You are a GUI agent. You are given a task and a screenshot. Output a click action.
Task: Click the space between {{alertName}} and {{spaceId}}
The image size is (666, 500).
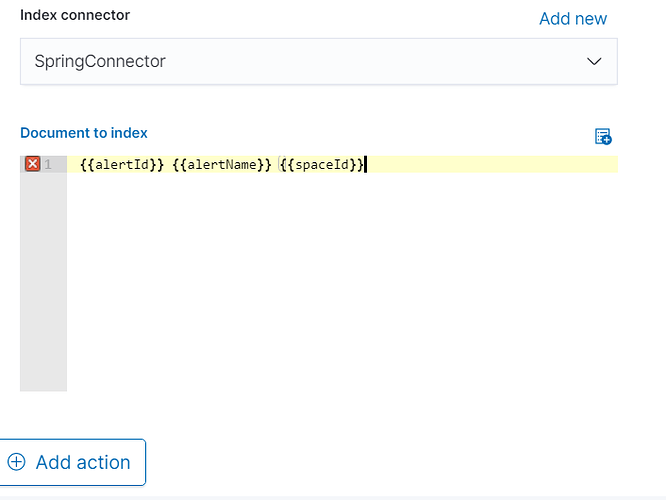click(276, 164)
